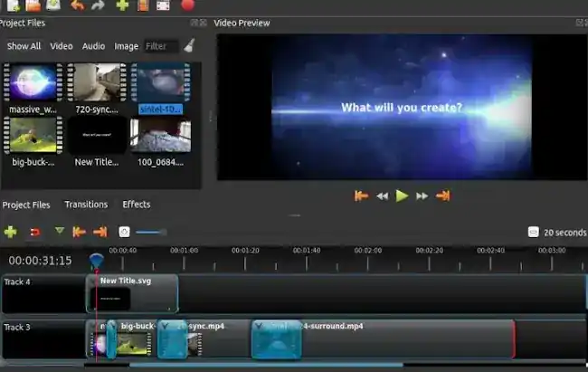Select the transition overlapping the surround.mp4 clip
The height and width of the screenshot is (372, 588).
pos(277,339)
